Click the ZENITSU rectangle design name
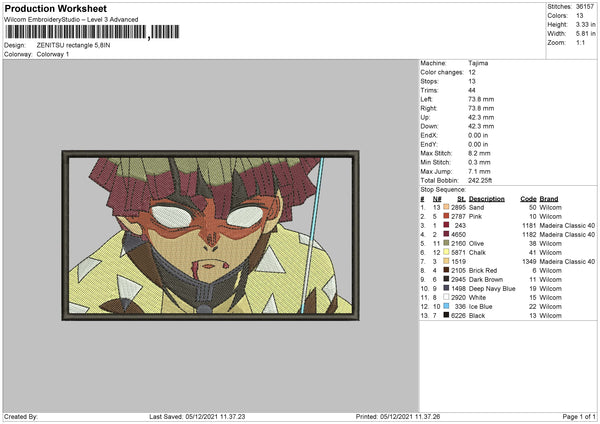The height and width of the screenshot is (424, 600). pyautogui.click(x=73, y=45)
